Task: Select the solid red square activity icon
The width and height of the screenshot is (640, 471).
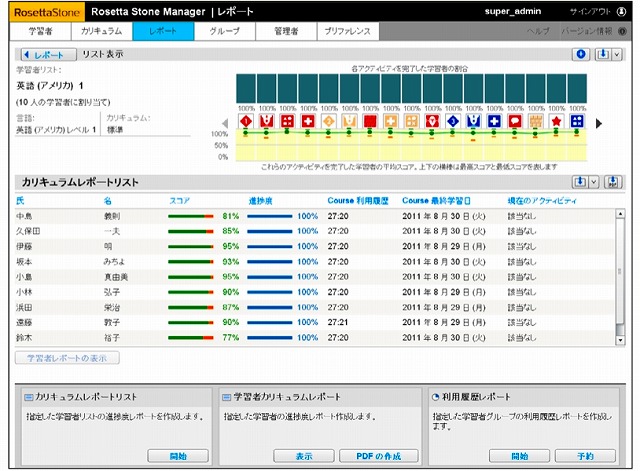Action: 370,121
